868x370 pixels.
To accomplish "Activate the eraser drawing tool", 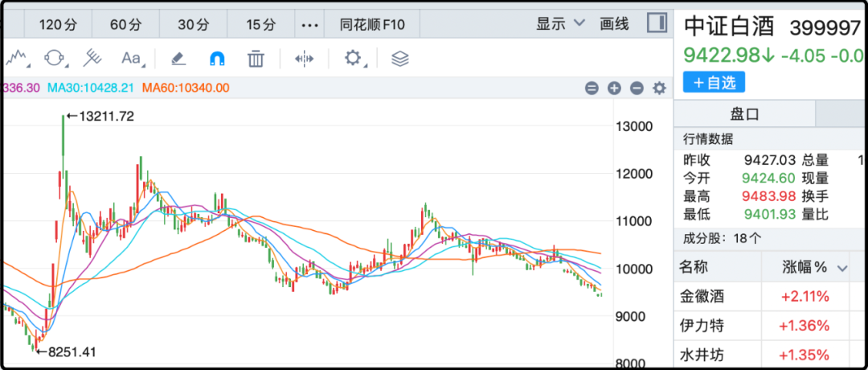I will pos(178,59).
